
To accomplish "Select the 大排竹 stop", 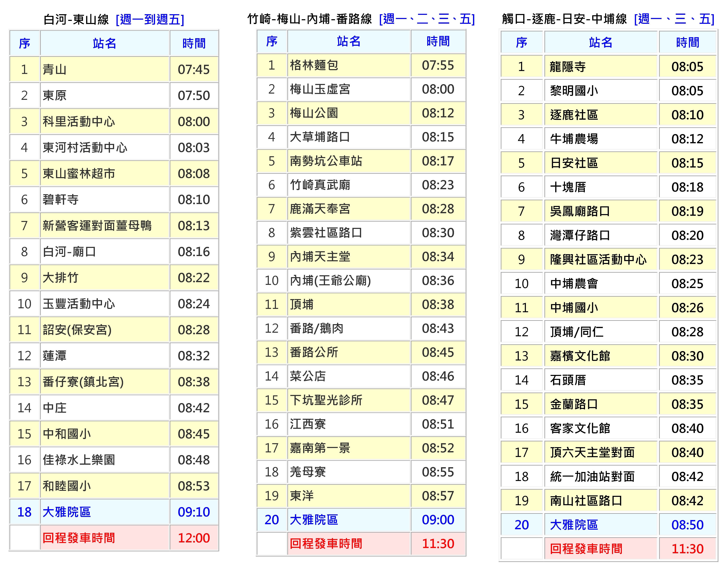I will point(61,278).
